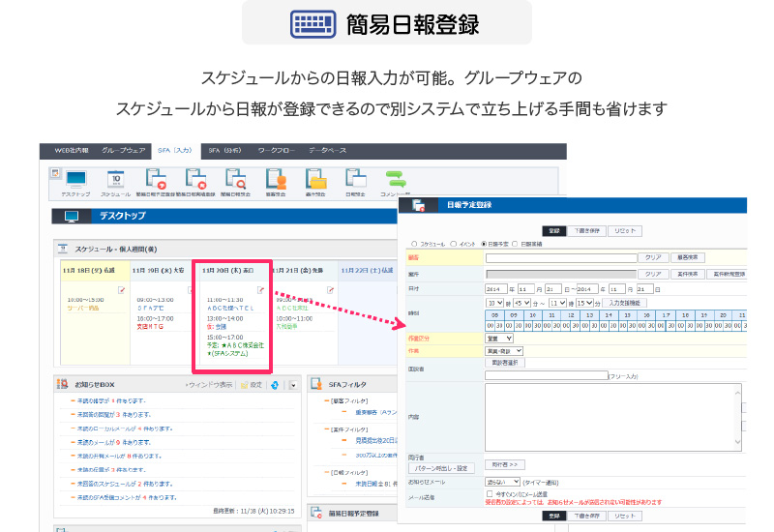Click the refresh icon in お知らせBOX header
Image resolution: width=774 pixels, height=532 pixels.
coord(275,385)
